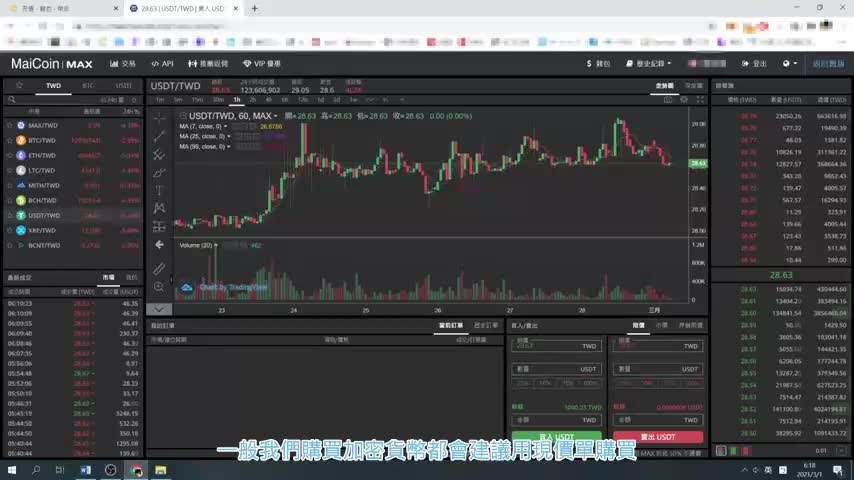Open File Explorer from the taskbar
This screenshot has height=480, width=854.
pyautogui.click(x=161, y=470)
